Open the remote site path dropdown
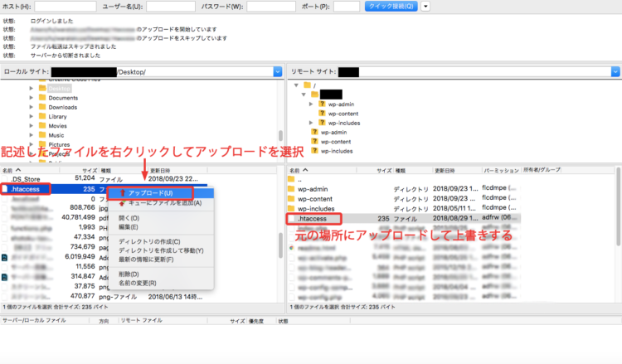 tap(613, 72)
